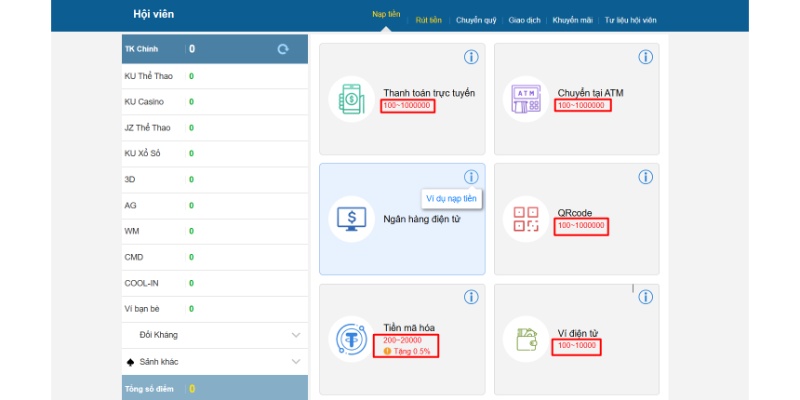
Task: Click the 100~1000000 limit under QRcode
Action: (x=581, y=225)
